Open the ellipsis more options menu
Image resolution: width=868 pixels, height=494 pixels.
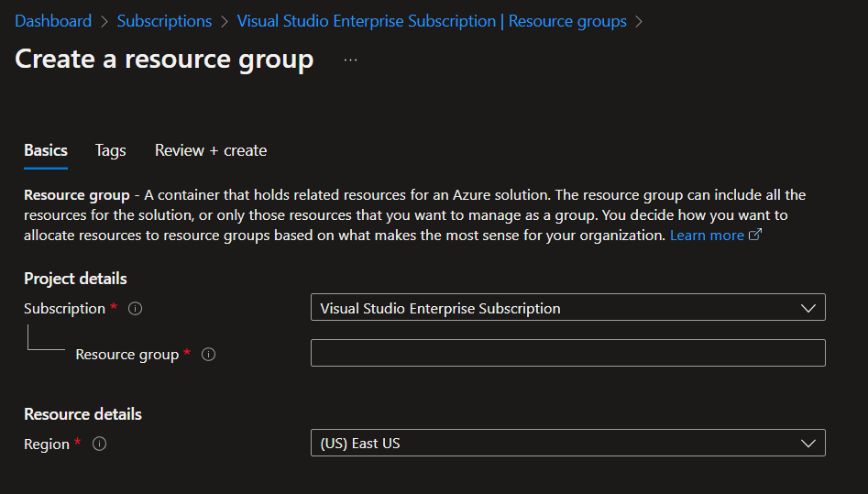click(350, 60)
